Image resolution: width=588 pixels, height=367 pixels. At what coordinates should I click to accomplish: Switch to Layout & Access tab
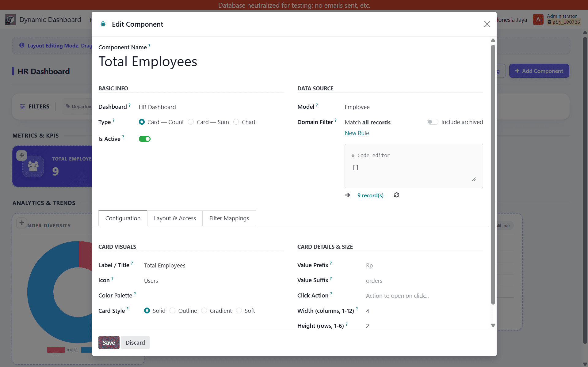pyautogui.click(x=175, y=218)
